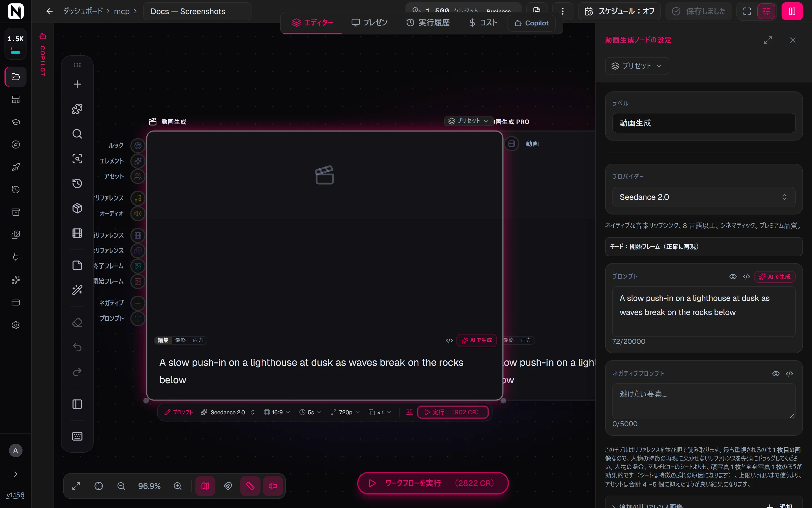Open the プリセット dropdown in settings panel
812x508 pixels.
[637, 66]
